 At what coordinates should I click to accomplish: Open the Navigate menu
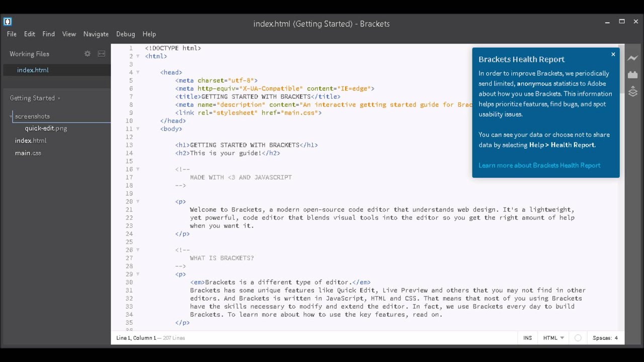tap(96, 34)
